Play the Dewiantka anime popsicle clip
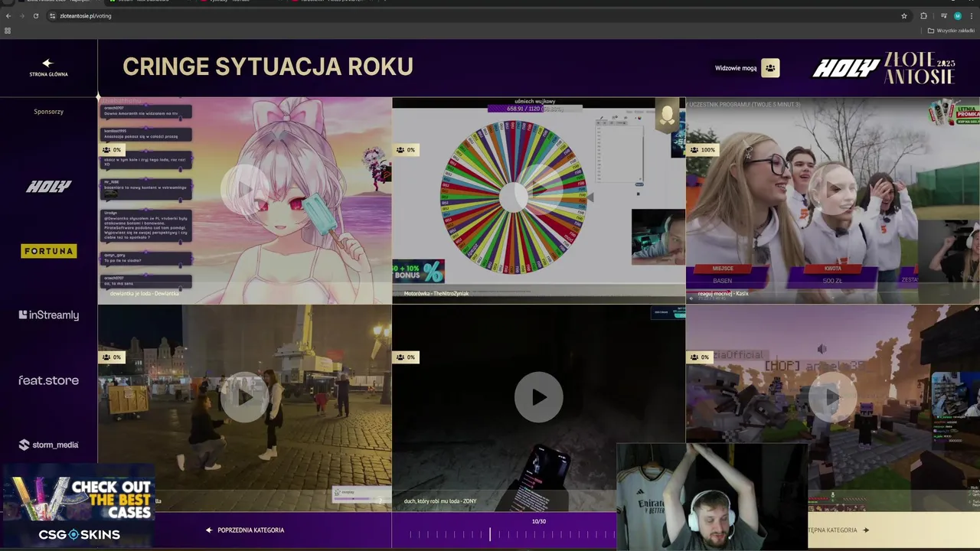 245,189
